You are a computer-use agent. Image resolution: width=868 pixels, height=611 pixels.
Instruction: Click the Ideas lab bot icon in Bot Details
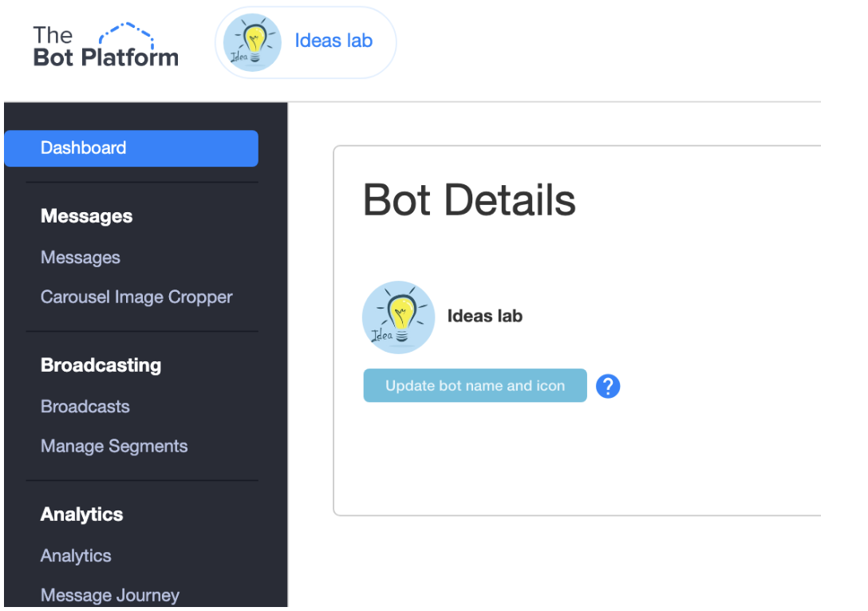pyautogui.click(x=398, y=317)
